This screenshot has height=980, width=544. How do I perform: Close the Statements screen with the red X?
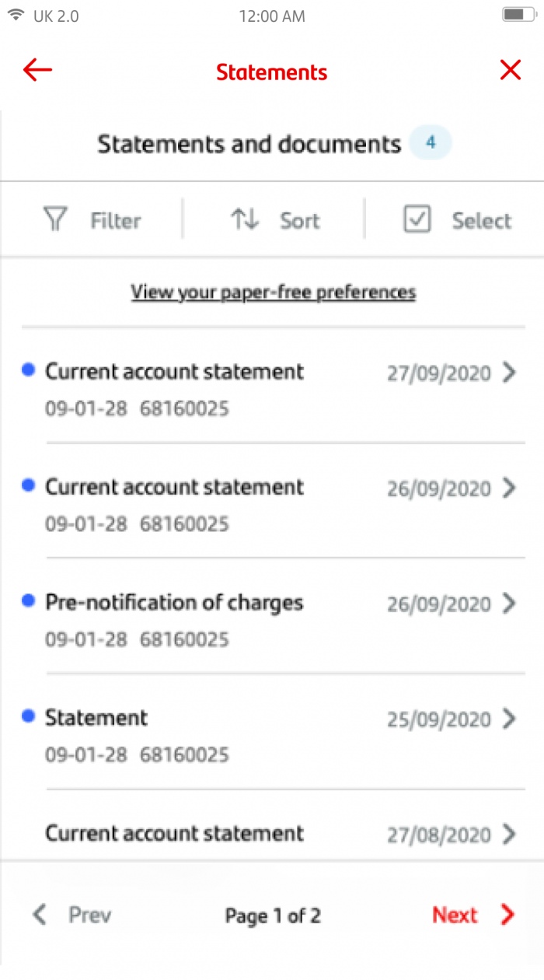[x=510, y=70]
